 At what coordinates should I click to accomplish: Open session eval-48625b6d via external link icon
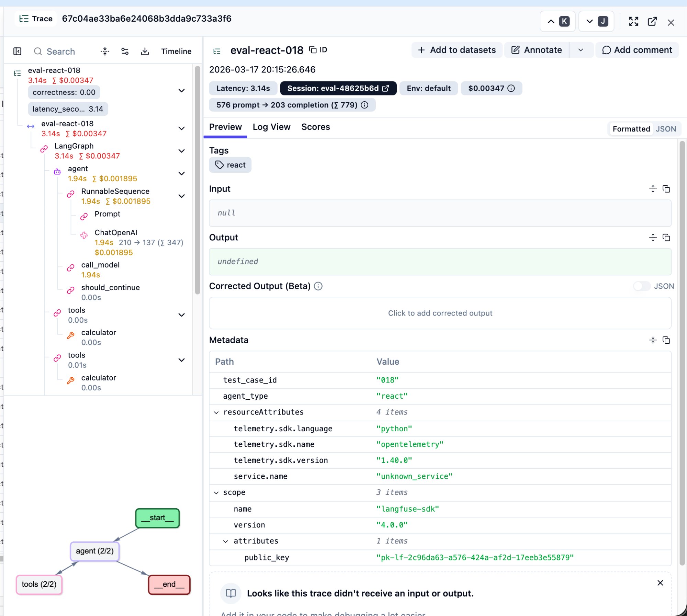click(x=385, y=88)
